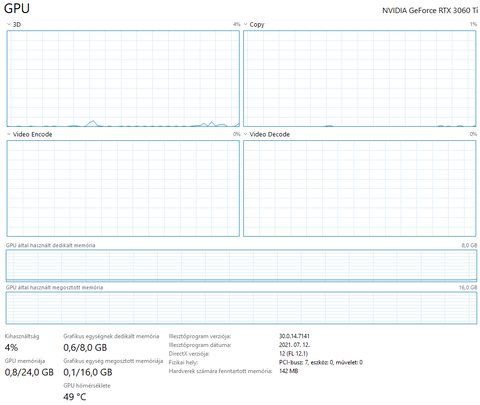Select the 0,1/16,0 GB shared memory value
480x405 pixels.
[88, 372]
